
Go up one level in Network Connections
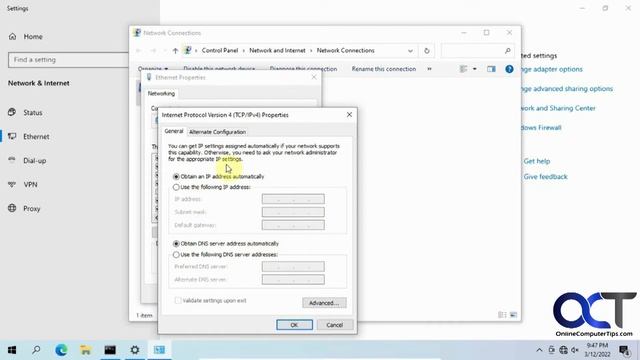(175, 51)
